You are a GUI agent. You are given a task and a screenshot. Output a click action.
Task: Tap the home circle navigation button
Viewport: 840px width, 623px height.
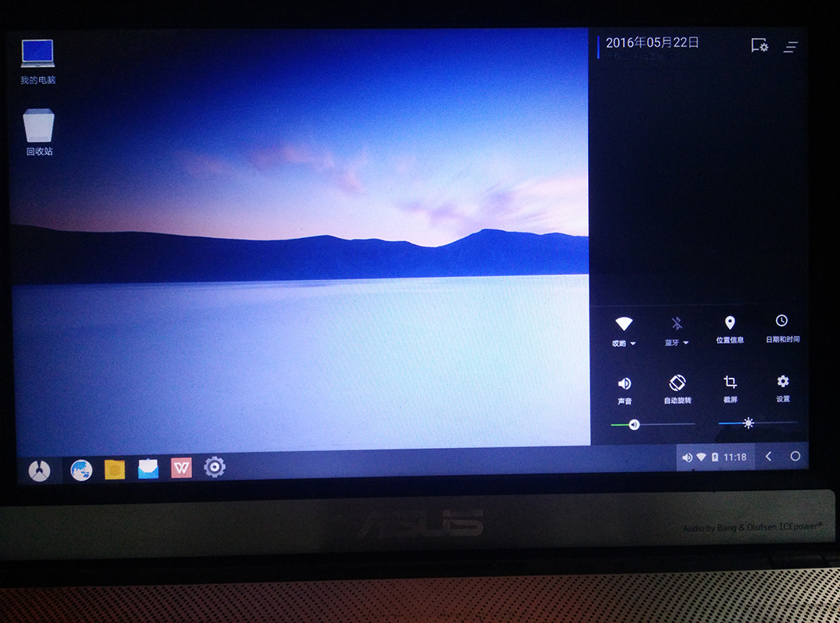pyautogui.click(x=795, y=456)
